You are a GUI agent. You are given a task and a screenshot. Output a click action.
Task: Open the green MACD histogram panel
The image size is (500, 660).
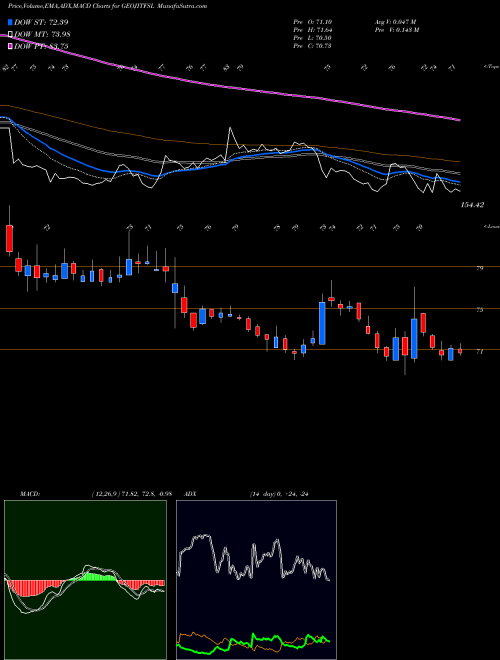(x=85, y=580)
